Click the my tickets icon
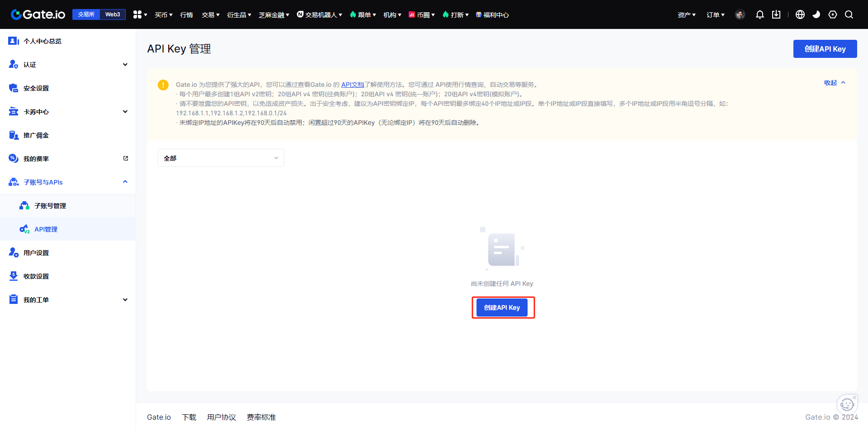The width and height of the screenshot is (868, 431). point(14,300)
